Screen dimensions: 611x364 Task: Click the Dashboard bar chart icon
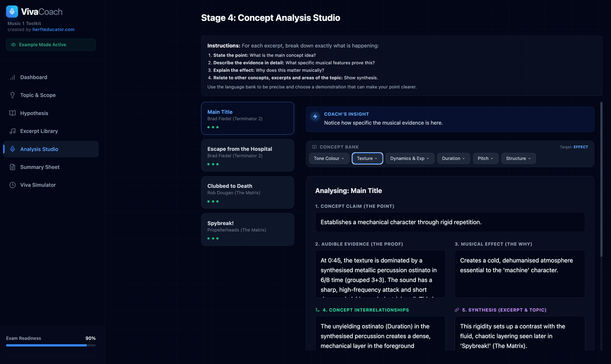tap(12, 77)
